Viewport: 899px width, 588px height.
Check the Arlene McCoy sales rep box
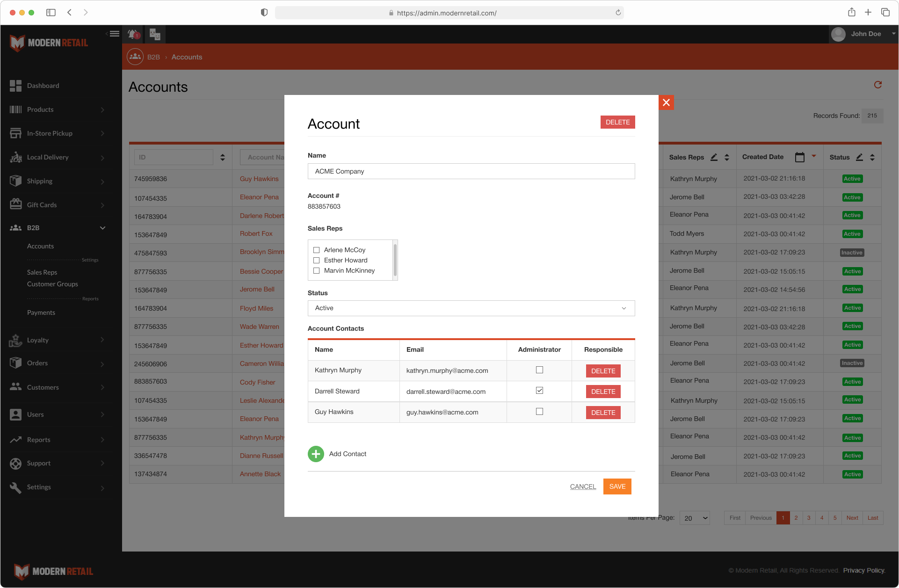[317, 250]
